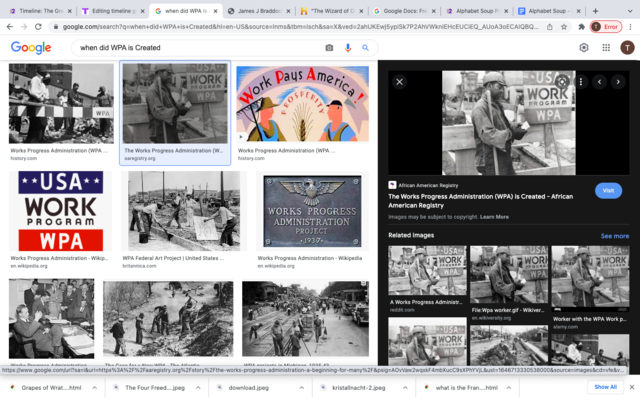Close the image preview panel
This screenshot has height=400, width=640.
pos(400,82)
